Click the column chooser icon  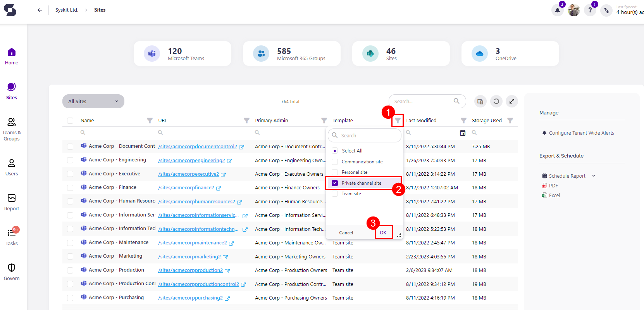tap(480, 101)
